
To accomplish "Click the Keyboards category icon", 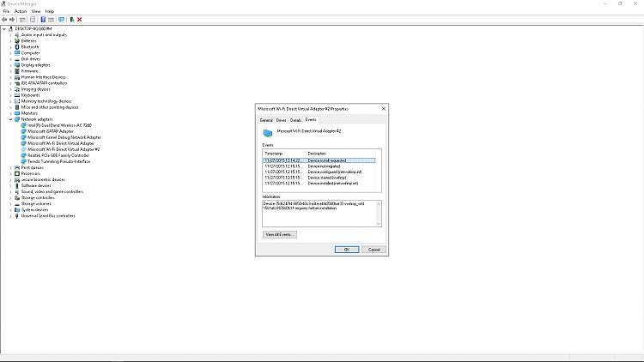I will (x=17, y=95).
